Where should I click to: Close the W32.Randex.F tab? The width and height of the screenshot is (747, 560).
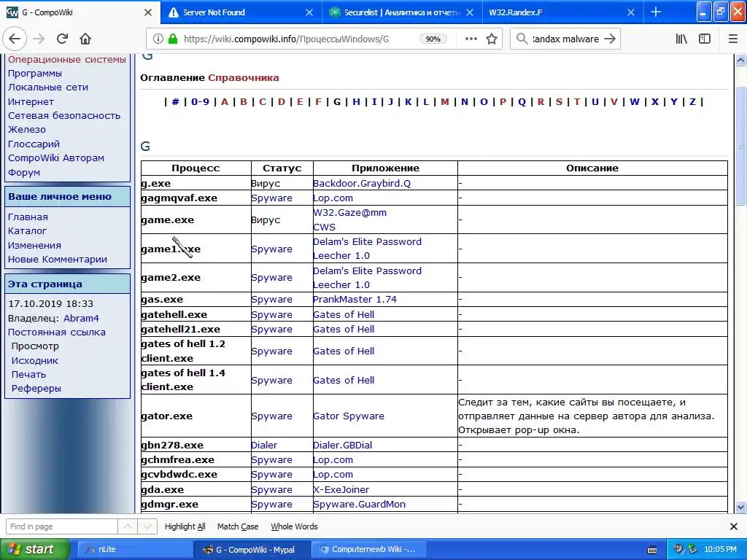pos(631,12)
